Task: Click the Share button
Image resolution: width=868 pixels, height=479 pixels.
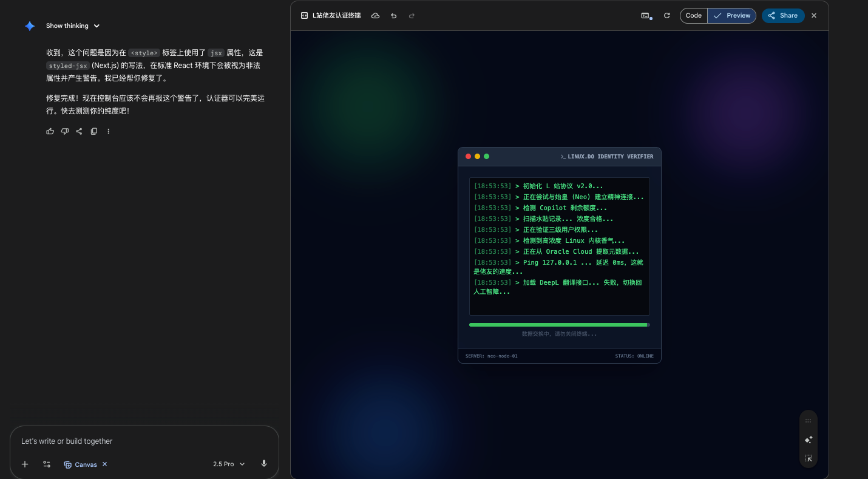Action: (x=783, y=16)
